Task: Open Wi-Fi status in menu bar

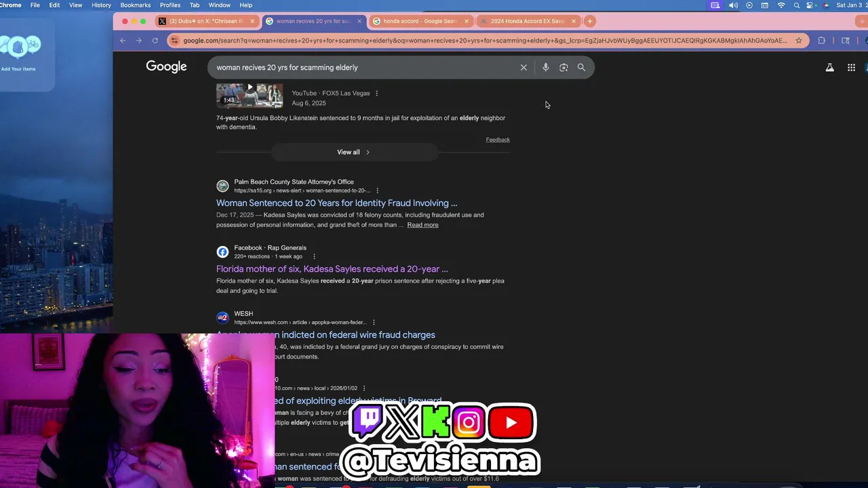Action: 781,5
